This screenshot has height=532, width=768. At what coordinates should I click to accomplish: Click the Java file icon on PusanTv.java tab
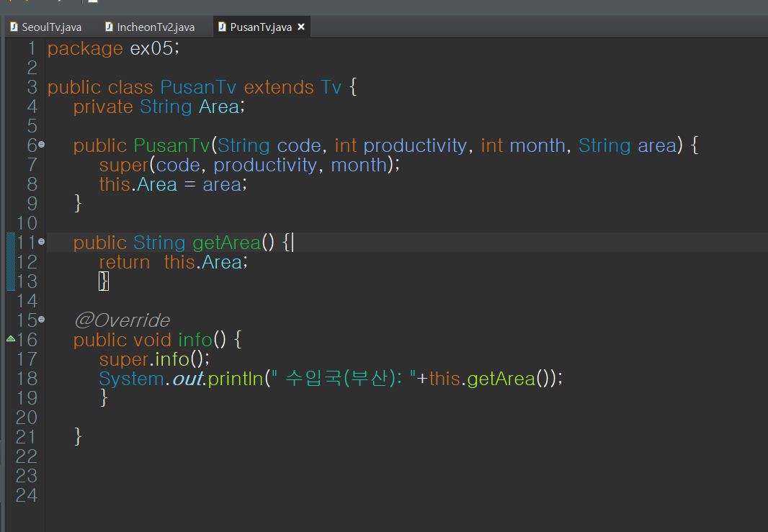(x=223, y=27)
